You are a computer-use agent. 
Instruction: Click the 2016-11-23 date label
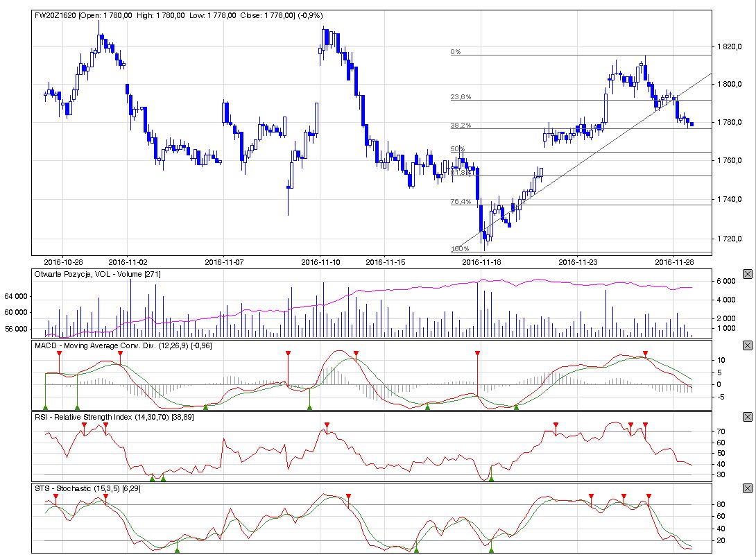pos(578,262)
